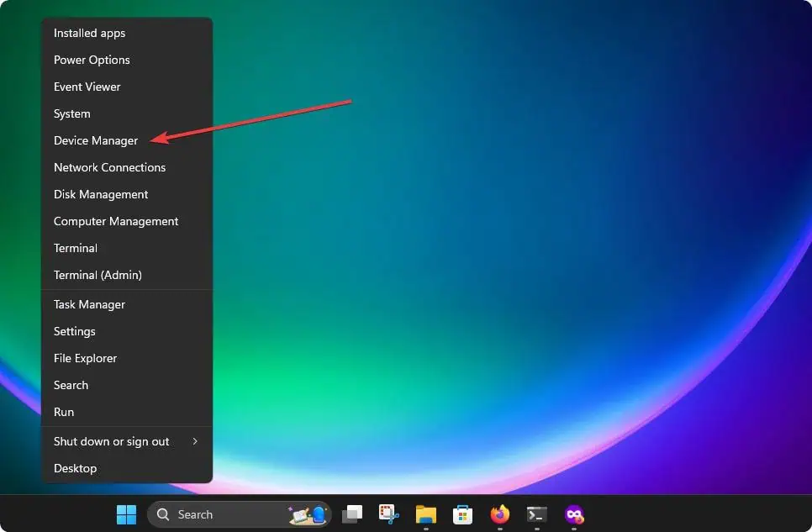
Task: Select File Explorer menu entry
Action: (x=127, y=359)
